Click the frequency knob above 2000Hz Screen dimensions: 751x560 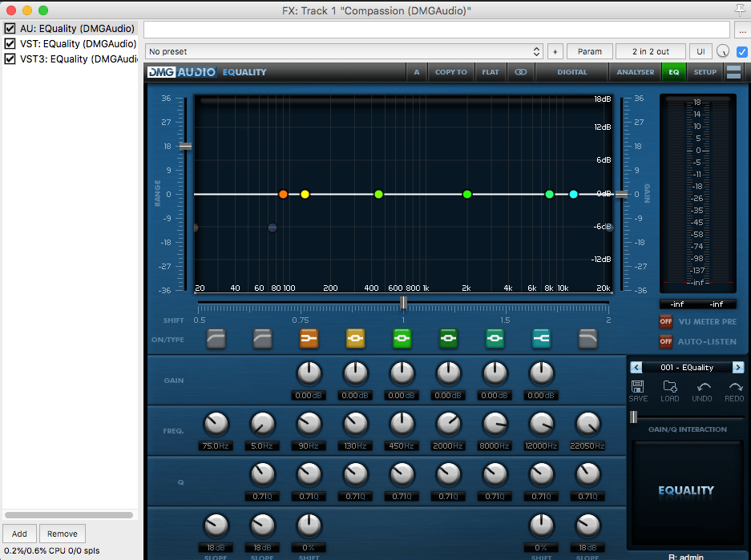[448, 424]
